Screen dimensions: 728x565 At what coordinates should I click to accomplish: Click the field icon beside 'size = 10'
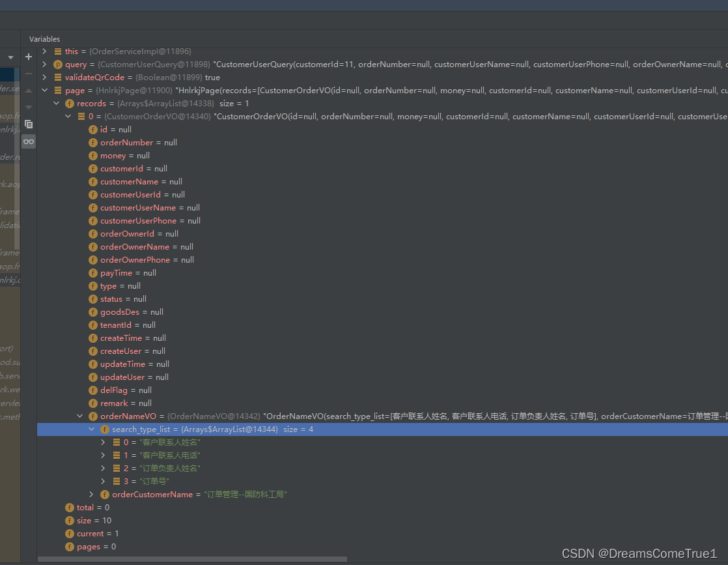point(70,521)
